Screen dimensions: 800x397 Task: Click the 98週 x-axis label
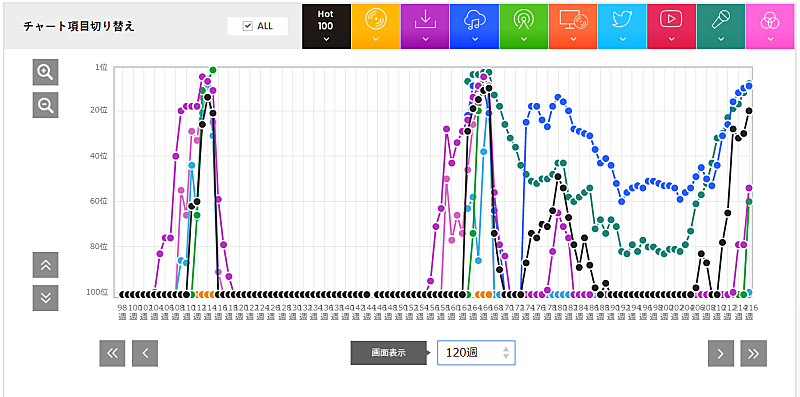[x=121, y=312]
